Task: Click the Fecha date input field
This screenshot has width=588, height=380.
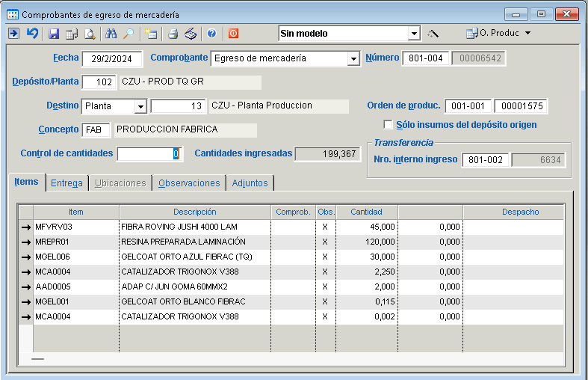Action: pyautogui.click(x=111, y=59)
